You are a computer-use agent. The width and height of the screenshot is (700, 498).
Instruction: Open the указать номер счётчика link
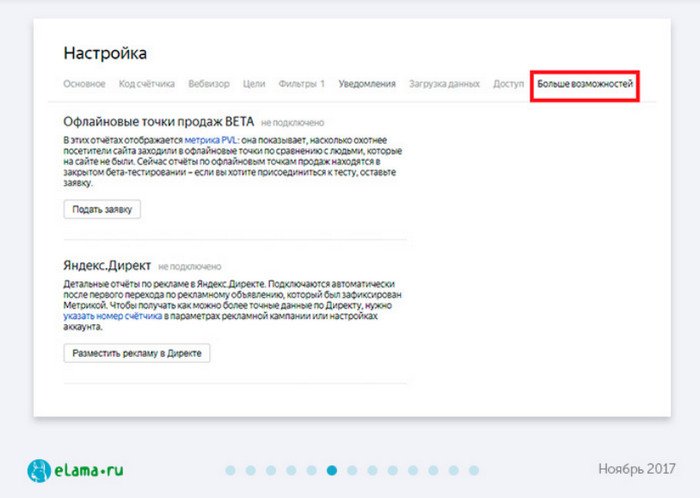[112, 316]
